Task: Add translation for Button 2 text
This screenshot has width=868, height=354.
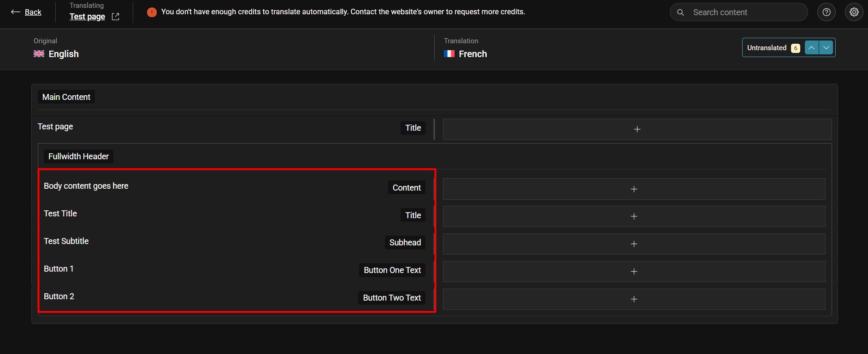Action: [634, 299]
